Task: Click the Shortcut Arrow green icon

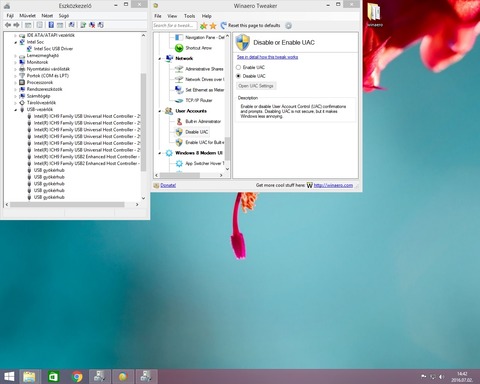Action: click(x=179, y=48)
